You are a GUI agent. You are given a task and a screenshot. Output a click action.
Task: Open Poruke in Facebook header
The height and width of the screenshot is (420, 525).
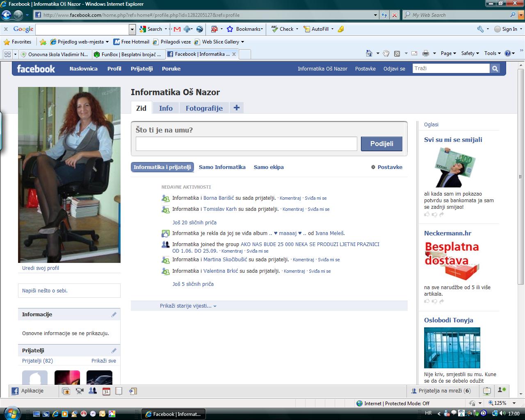pyautogui.click(x=171, y=68)
